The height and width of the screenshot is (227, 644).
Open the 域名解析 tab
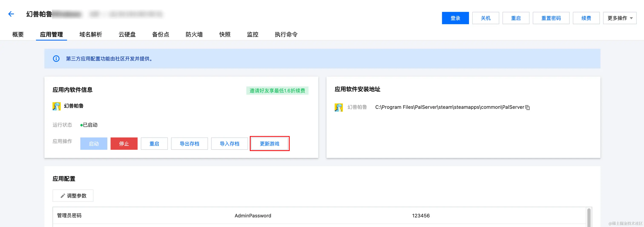click(x=91, y=34)
